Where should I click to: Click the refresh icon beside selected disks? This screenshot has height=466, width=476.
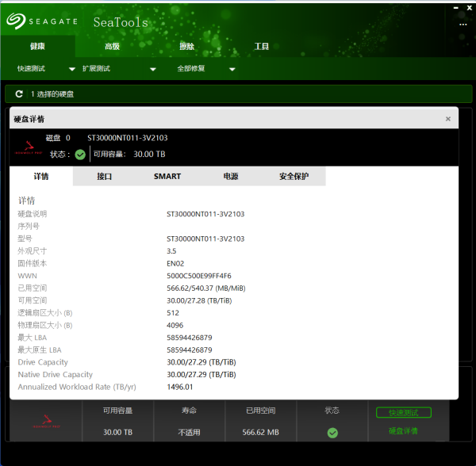[x=19, y=94]
